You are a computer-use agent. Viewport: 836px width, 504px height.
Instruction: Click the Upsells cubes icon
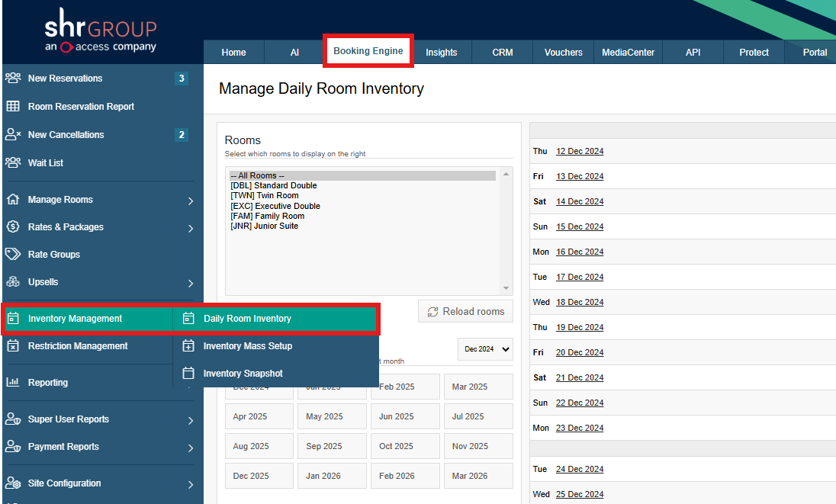coord(13,282)
